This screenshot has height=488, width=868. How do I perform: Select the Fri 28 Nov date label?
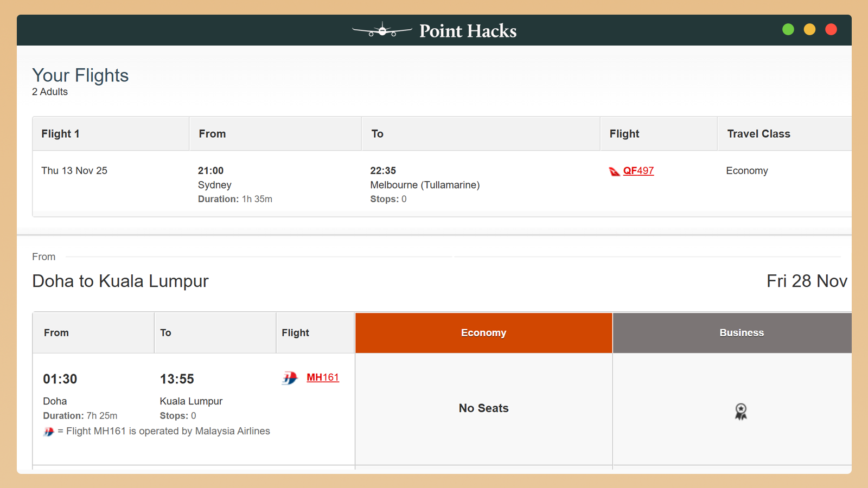coord(806,281)
